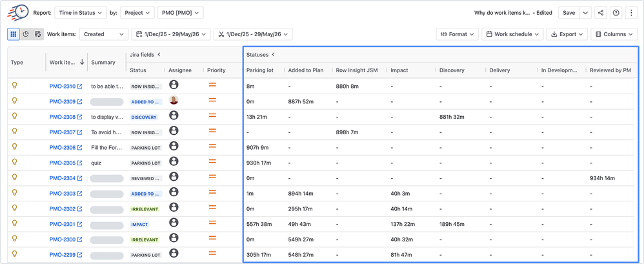Screen dimensions: 644x264
Task: Click the idea bulb icon for PMO-2302
Action: 14,208
